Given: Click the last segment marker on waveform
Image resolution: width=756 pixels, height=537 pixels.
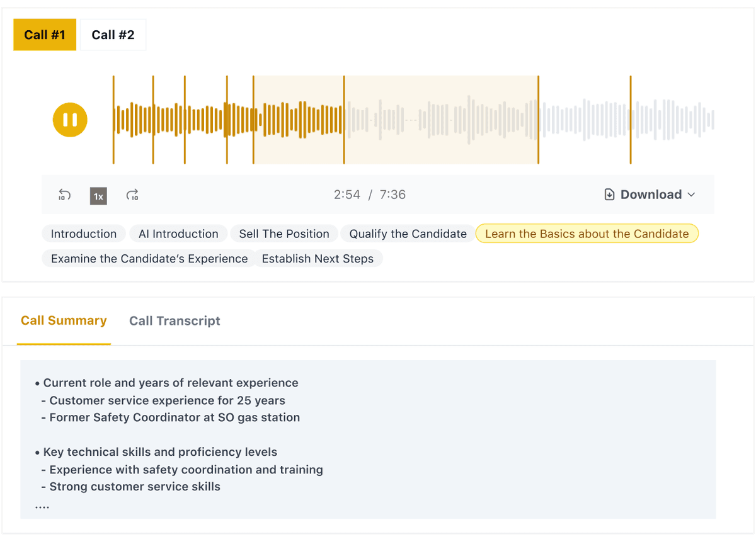Looking at the screenshot, I should point(631,120).
